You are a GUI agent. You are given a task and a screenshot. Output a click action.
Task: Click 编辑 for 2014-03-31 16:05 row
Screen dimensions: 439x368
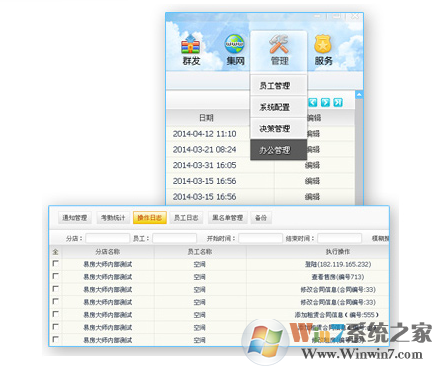(312, 165)
